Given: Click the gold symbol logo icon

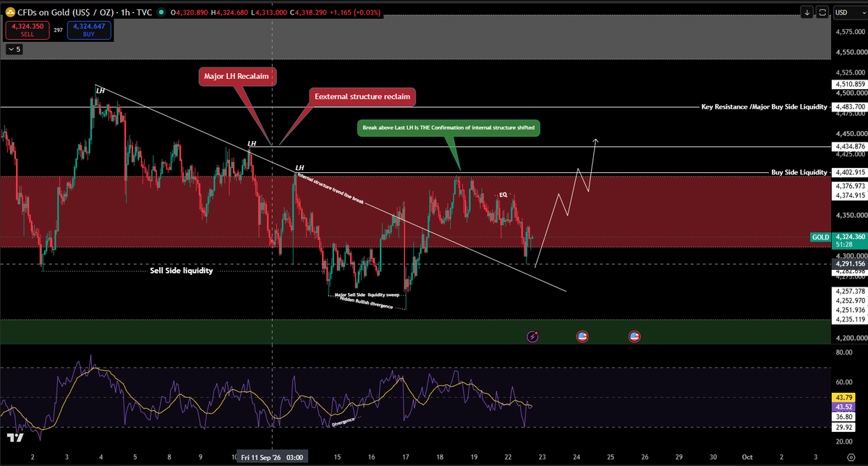Looking at the screenshot, I should pyautogui.click(x=9, y=12).
